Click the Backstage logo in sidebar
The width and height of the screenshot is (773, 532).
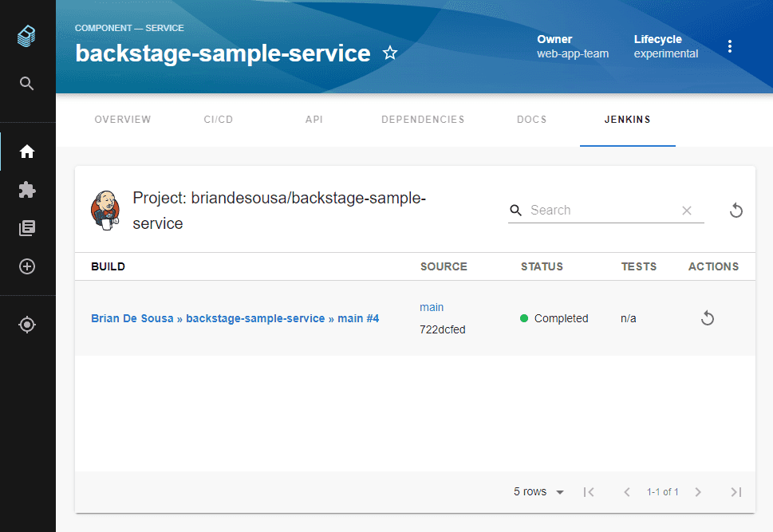click(26, 36)
